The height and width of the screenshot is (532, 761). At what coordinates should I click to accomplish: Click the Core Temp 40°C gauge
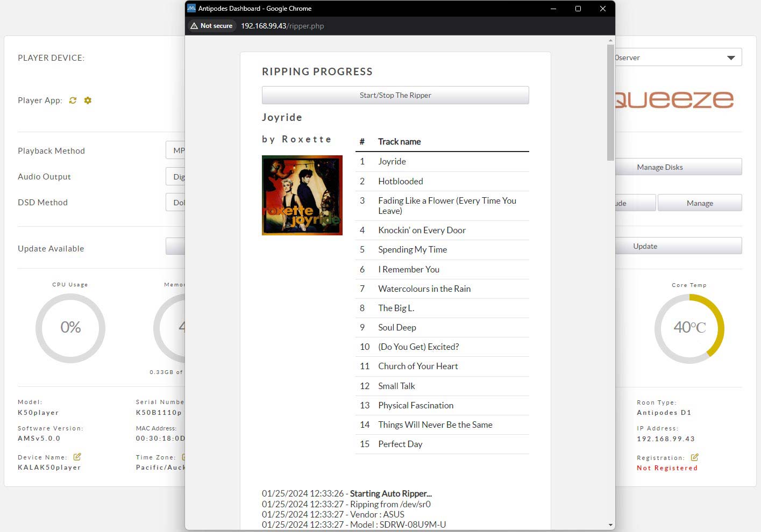coord(689,328)
